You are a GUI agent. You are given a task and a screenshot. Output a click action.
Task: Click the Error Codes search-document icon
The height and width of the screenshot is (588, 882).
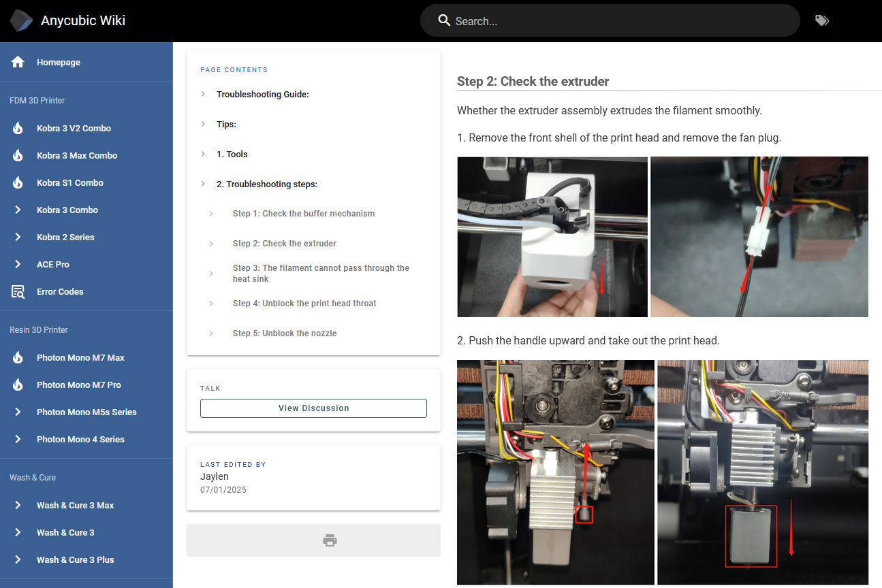click(x=18, y=291)
